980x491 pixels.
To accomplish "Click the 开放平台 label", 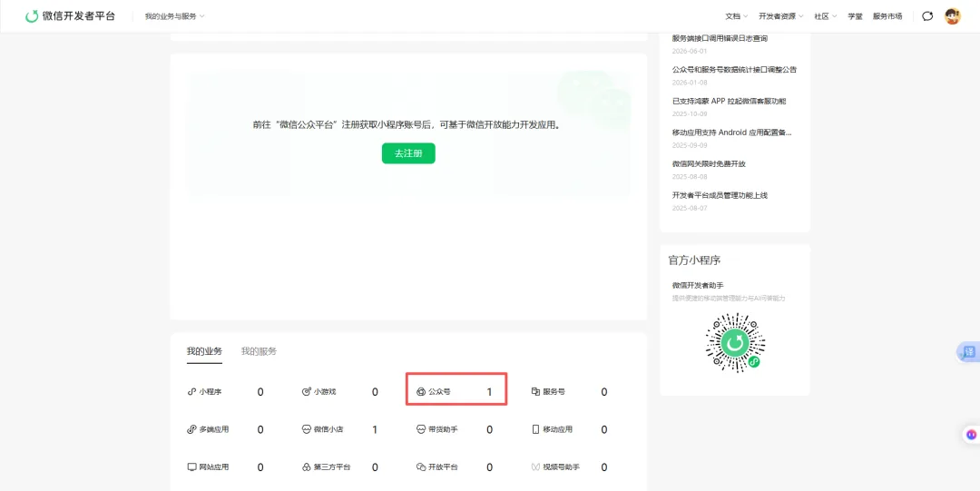I will point(443,467).
